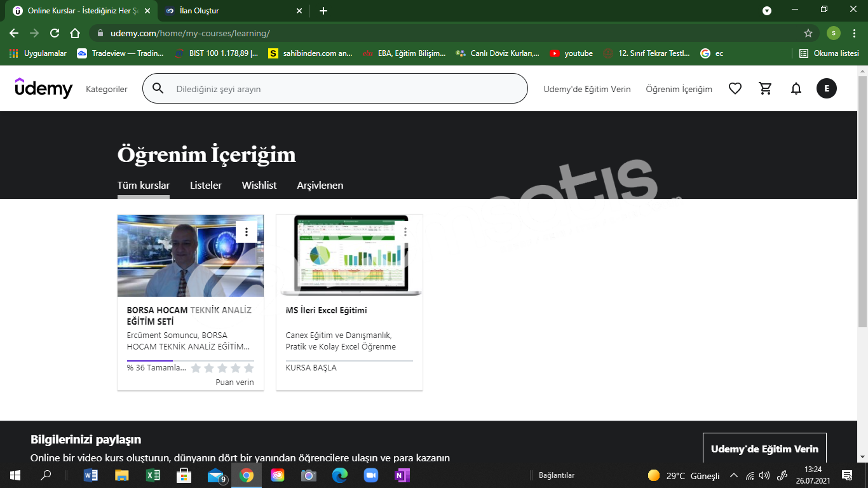Switch to Arşivlenen tab

(x=320, y=186)
